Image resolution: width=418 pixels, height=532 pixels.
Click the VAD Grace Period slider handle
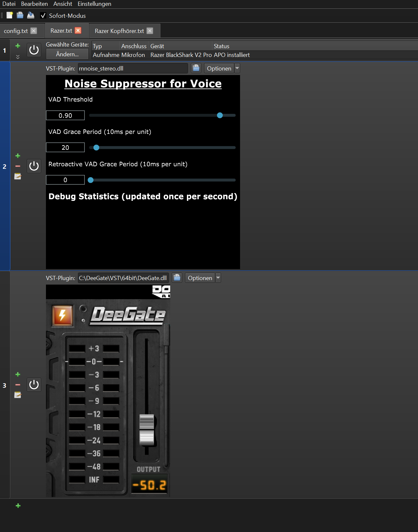coord(96,147)
